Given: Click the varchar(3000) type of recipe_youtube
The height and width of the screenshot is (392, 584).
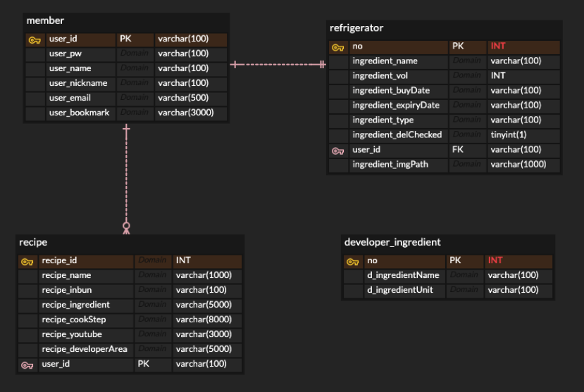Looking at the screenshot, I should (204, 334).
